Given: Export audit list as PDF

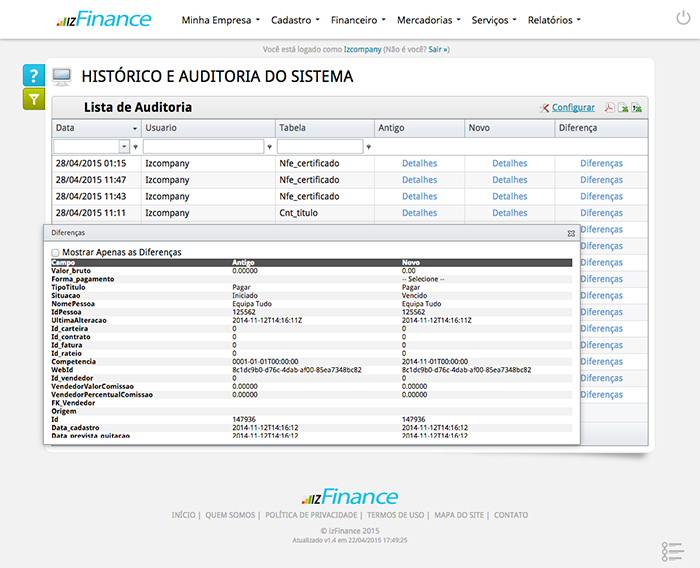Looking at the screenshot, I should [x=609, y=108].
